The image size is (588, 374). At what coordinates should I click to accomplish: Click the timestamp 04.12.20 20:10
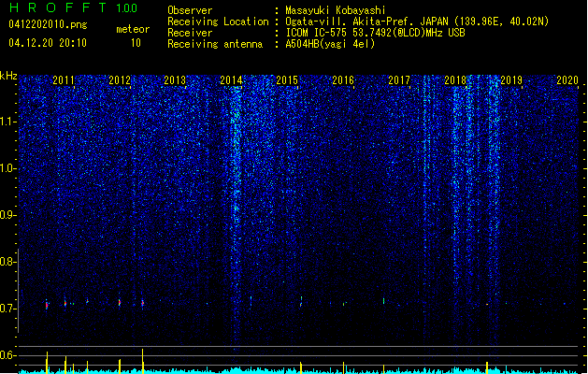48,43
